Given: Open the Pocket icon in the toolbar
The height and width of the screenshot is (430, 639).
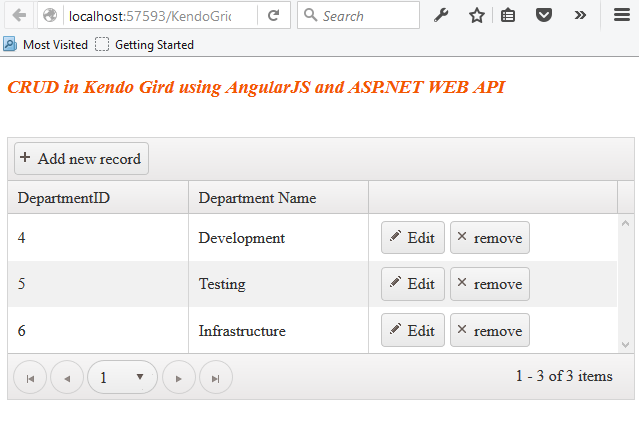Looking at the screenshot, I should (544, 15).
